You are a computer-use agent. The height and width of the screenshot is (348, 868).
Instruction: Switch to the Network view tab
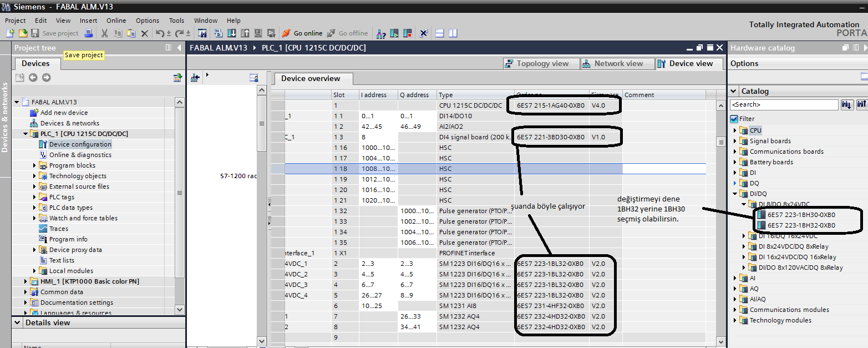click(x=618, y=64)
